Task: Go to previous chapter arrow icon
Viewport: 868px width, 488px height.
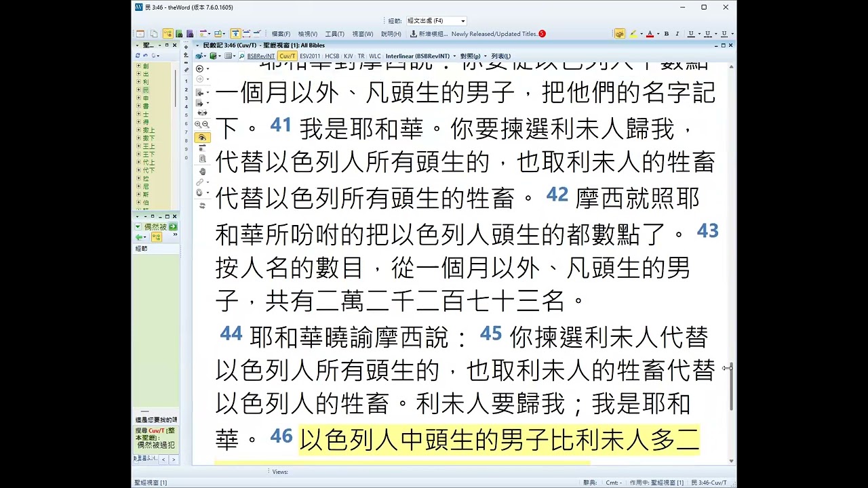Action: click(x=199, y=92)
